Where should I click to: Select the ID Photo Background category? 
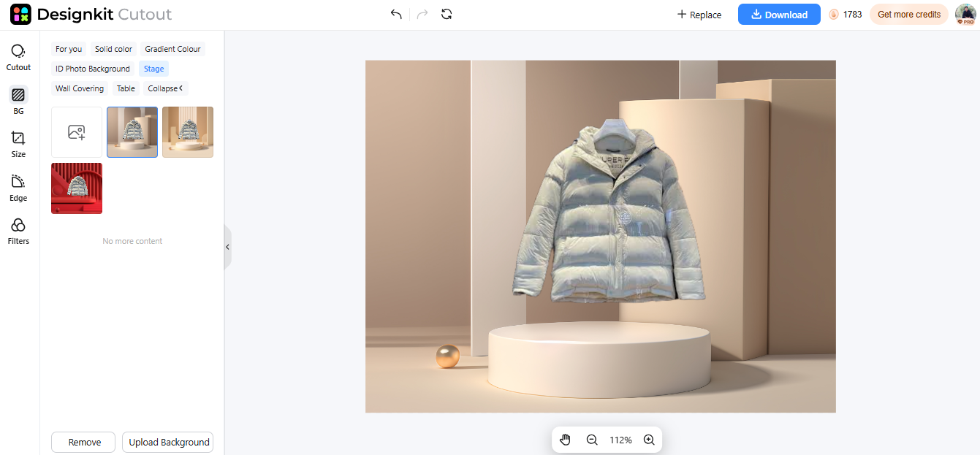[x=93, y=69]
